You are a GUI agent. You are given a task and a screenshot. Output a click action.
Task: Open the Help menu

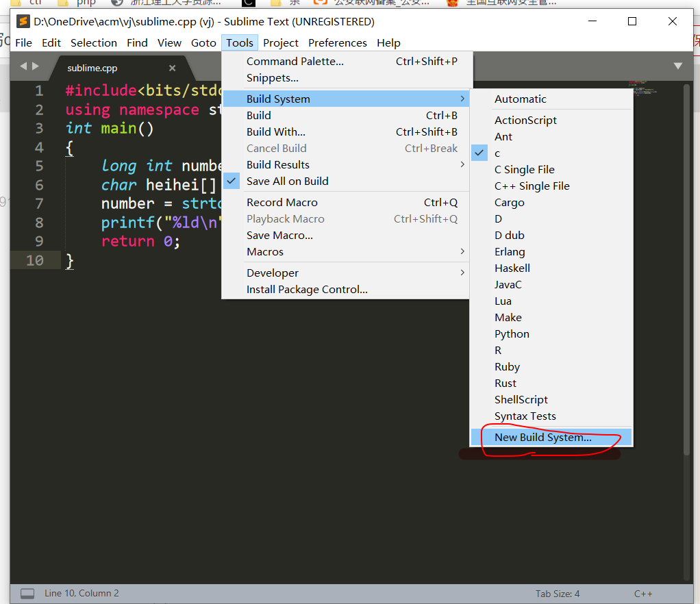point(388,43)
